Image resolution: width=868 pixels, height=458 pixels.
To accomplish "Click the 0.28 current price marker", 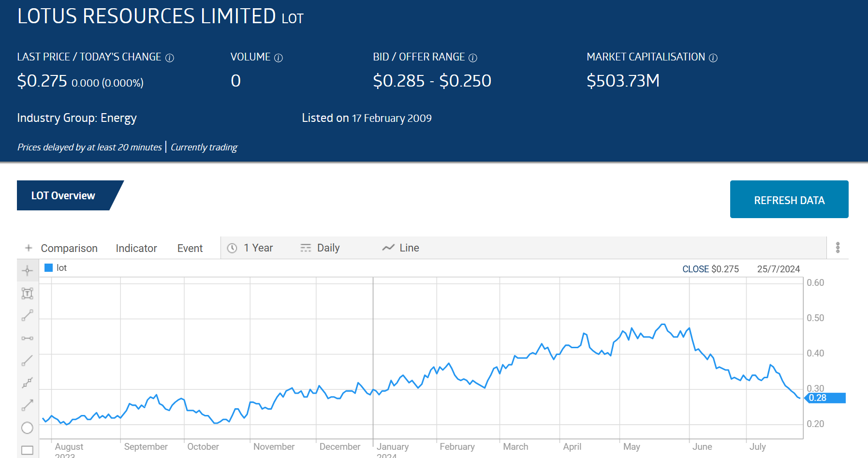I will pos(825,398).
